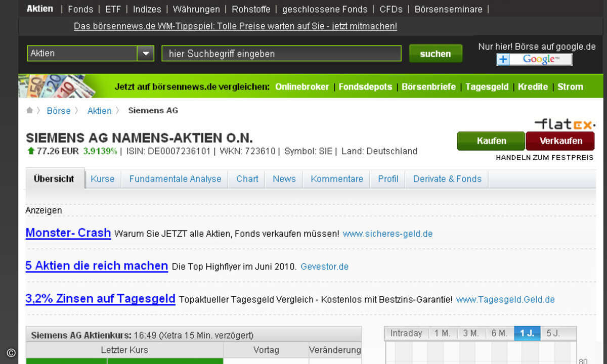
Task: Click the suchen search button
Action: coord(436,54)
